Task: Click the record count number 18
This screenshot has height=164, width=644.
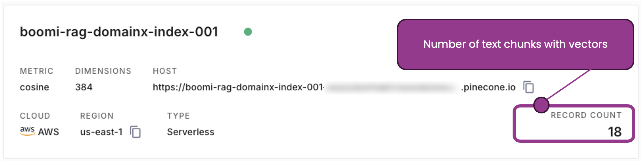Action: click(x=614, y=132)
